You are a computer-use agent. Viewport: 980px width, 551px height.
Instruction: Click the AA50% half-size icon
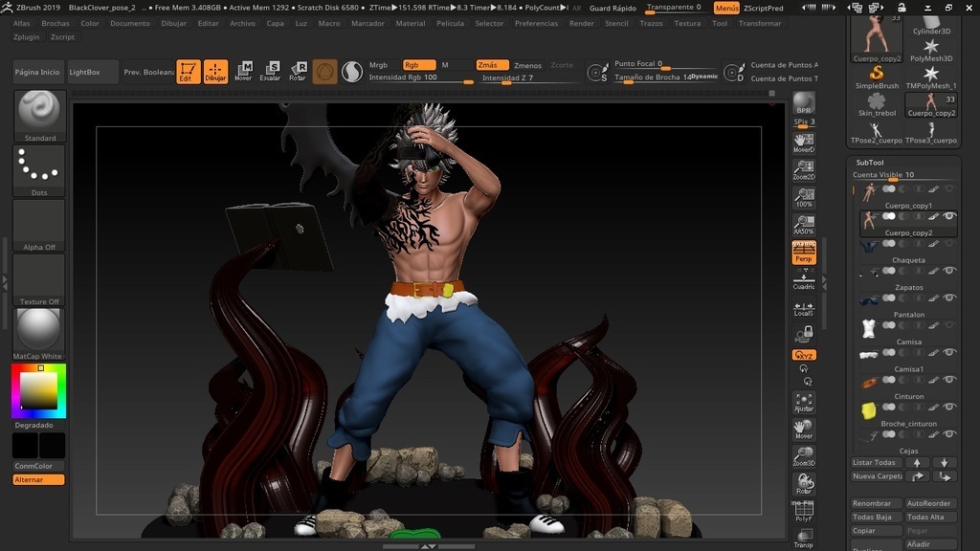[804, 225]
